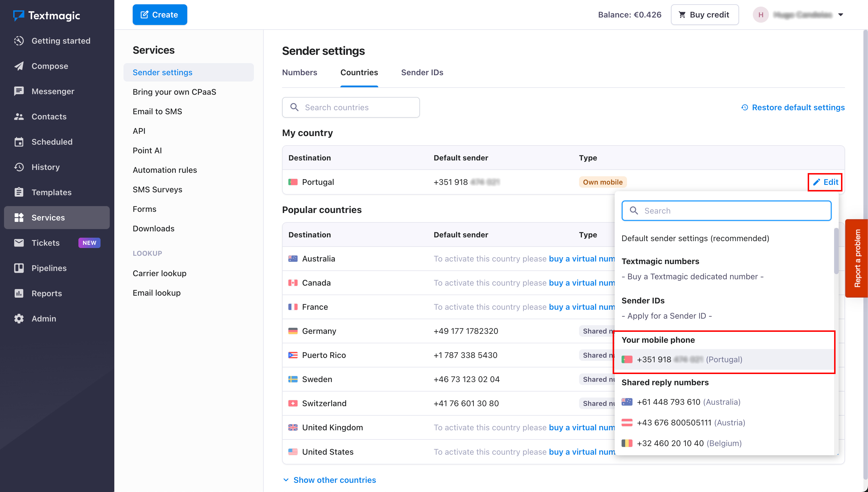Click Puerto Rico sender +1 787 338 5430

465,355
